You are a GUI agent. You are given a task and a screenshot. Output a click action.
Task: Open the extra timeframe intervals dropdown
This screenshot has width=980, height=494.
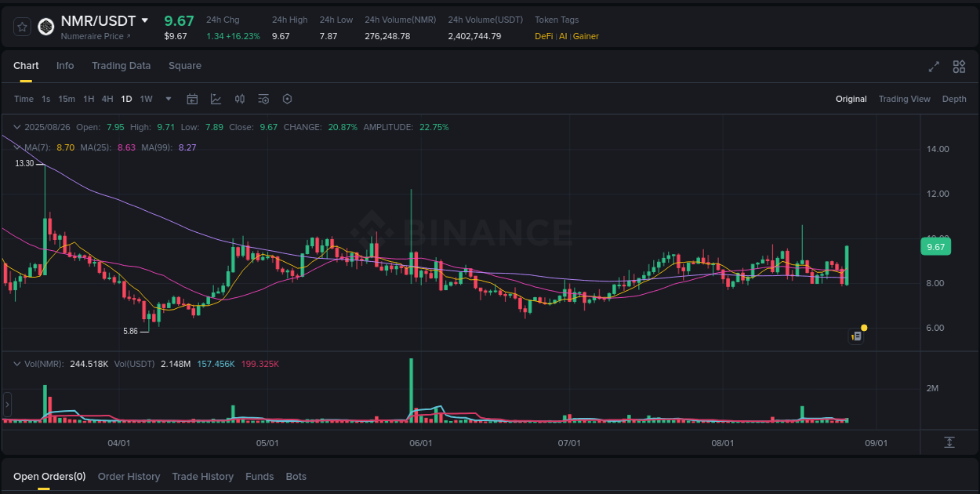click(x=168, y=99)
